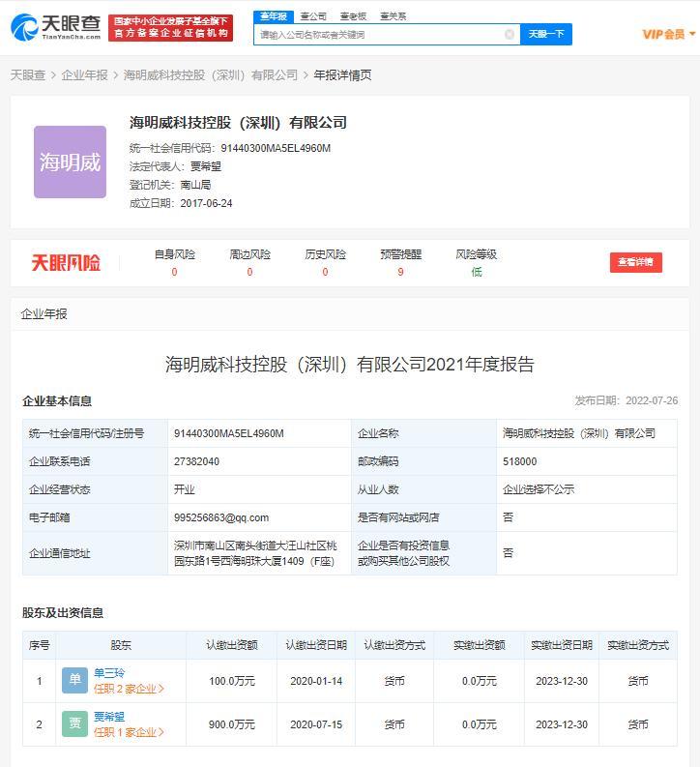Switch to the 查公司 search tab
Viewport: 700px width, 767px height.
(313, 16)
